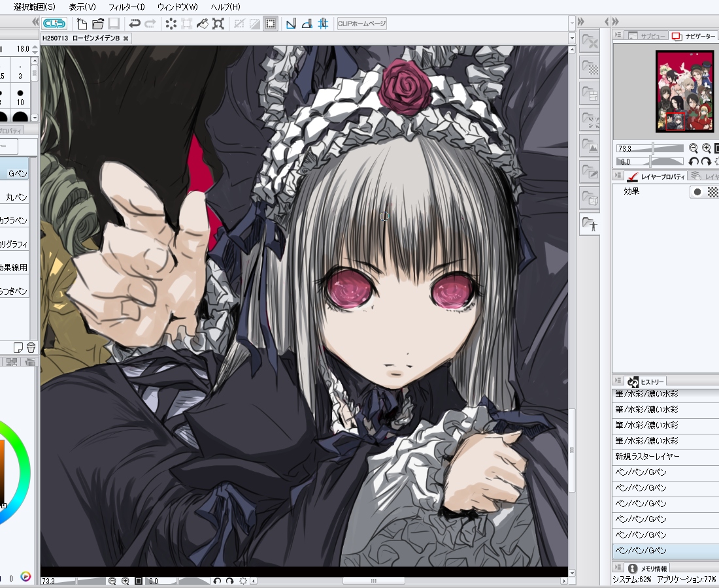This screenshot has width=719, height=588.
Task: Open the pose material folder icon
Action: point(589,224)
